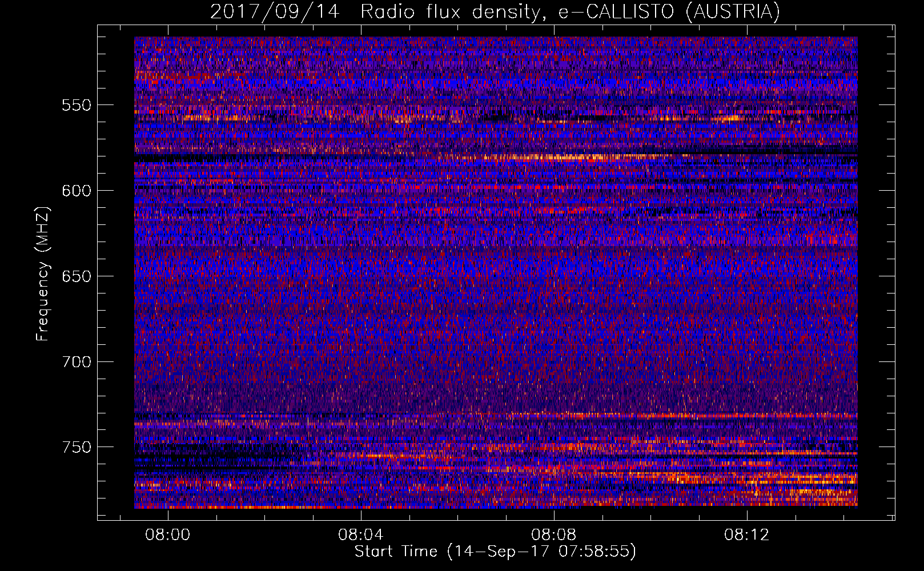Click the 08:08 time tick label
924x571 pixels.
tap(553, 535)
